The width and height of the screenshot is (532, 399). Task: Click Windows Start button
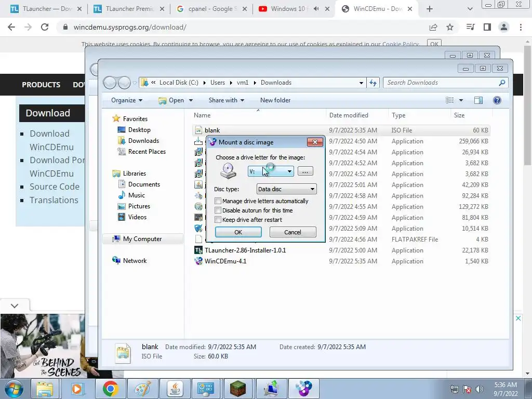14,389
